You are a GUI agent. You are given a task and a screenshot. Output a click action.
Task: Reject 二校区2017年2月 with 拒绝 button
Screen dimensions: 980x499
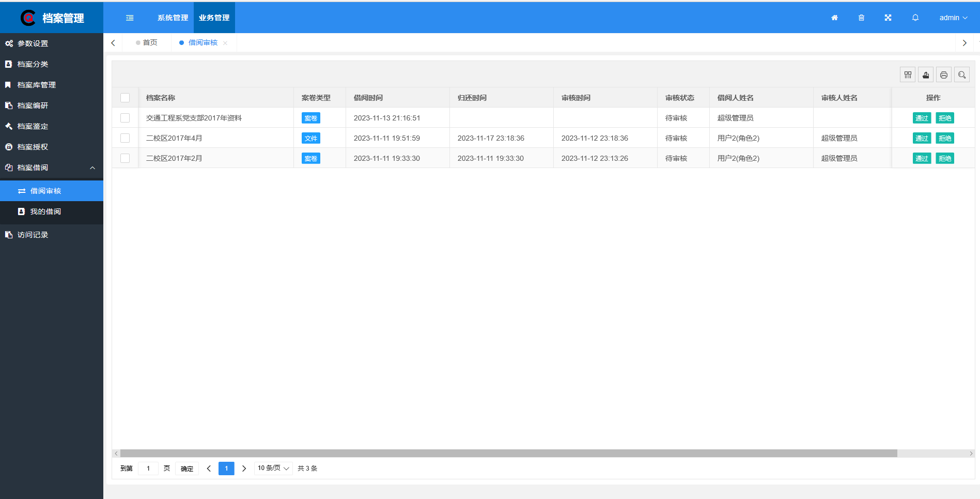coord(945,158)
